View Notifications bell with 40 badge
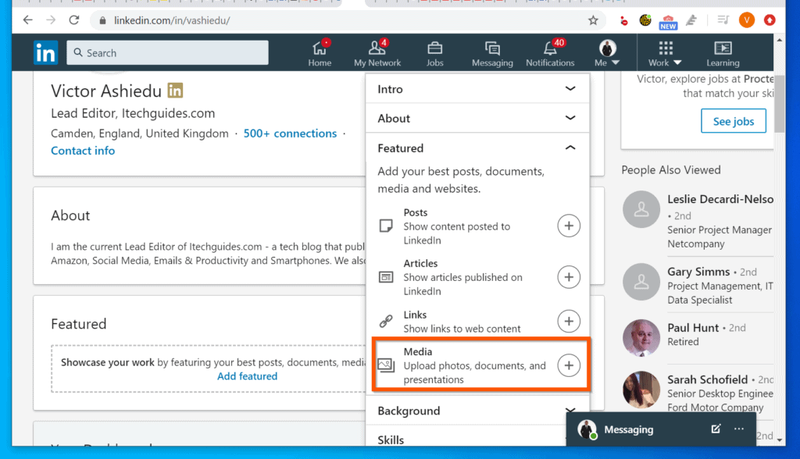The image size is (800, 459). 550,53
